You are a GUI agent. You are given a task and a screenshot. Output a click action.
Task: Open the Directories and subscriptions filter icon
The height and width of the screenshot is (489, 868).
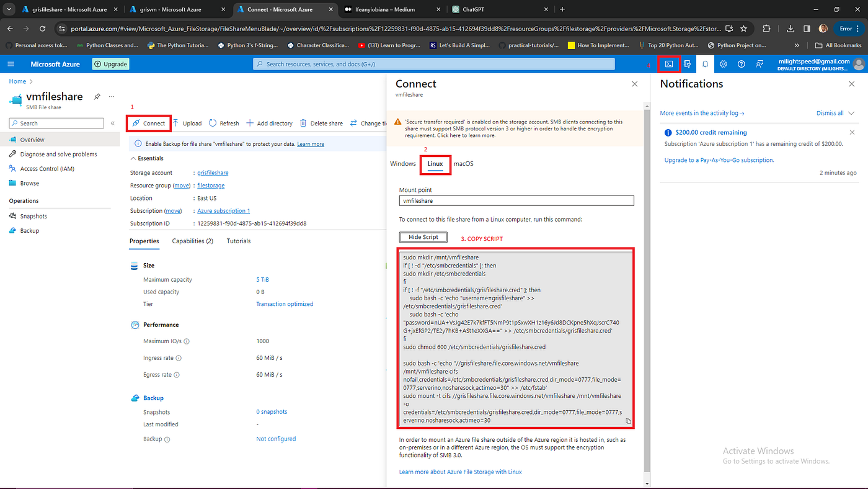(x=687, y=64)
